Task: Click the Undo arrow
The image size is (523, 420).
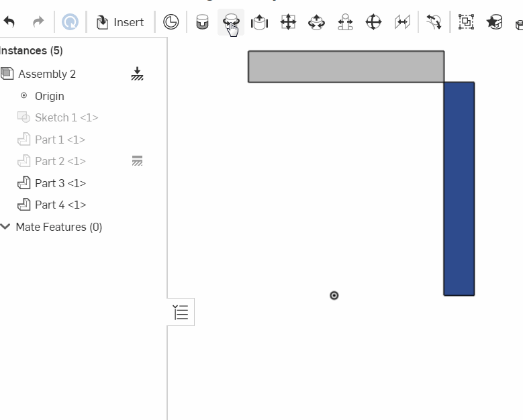Action: pos(9,22)
